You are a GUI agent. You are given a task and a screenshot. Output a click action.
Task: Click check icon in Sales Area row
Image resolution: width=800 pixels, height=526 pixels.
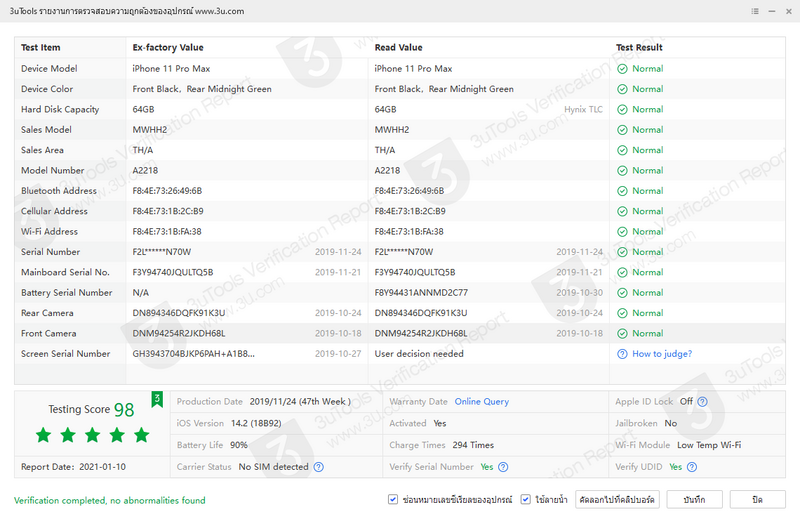(622, 151)
